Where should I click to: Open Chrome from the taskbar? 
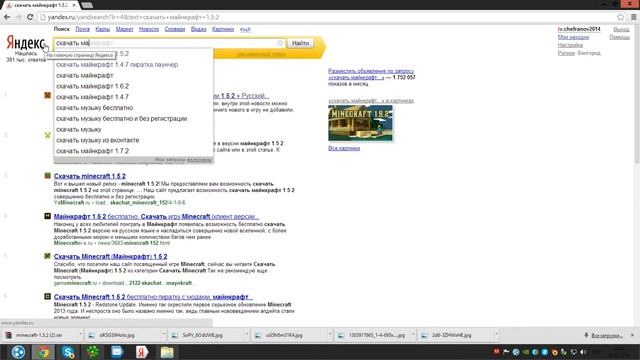[x=43, y=352]
